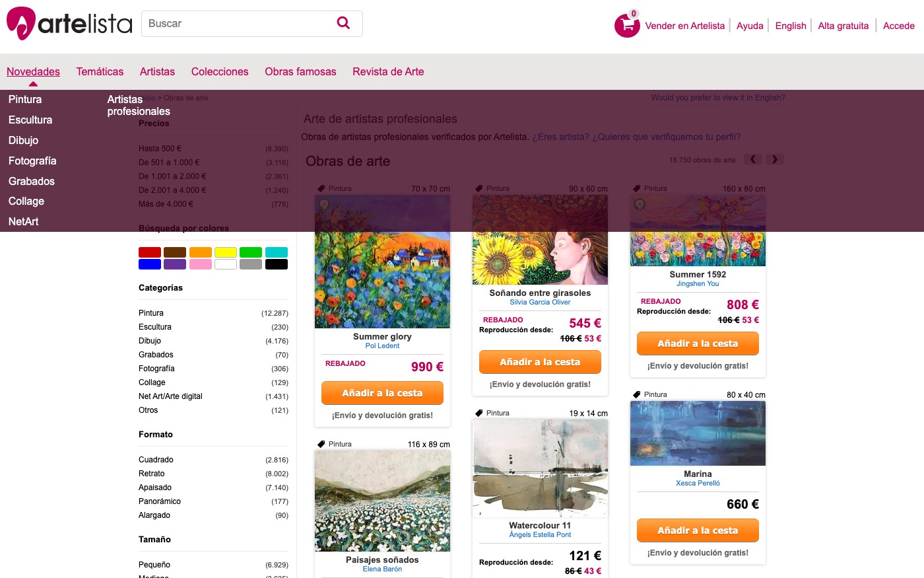The width and height of the screenshot is (924, 578).
Task: Filter by pink color swatch
Action: tap(201, 264)
